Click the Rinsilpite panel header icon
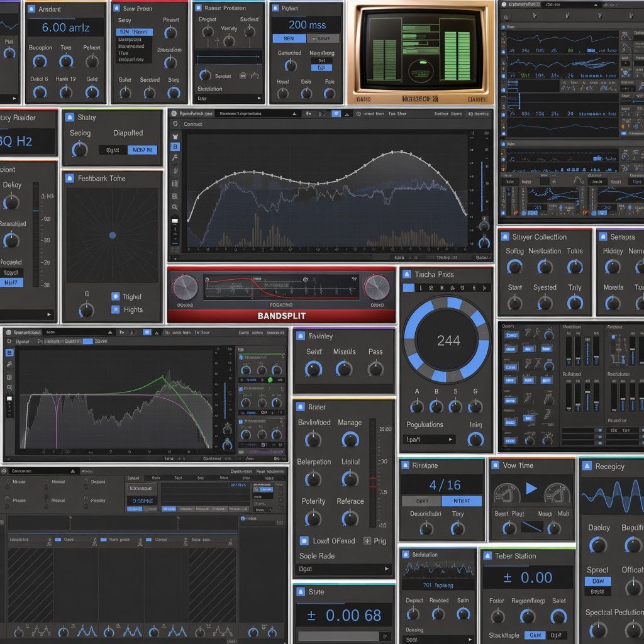The image size is (644, 644). pos(406,465)
